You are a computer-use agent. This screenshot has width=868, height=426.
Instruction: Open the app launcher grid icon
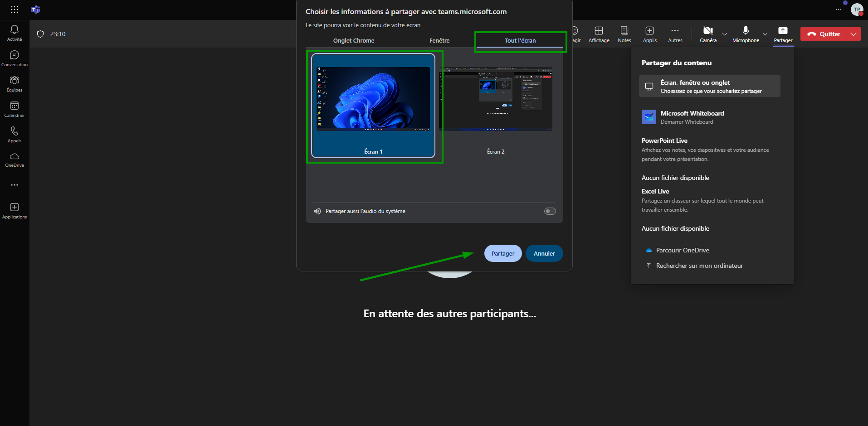(15, 10)
